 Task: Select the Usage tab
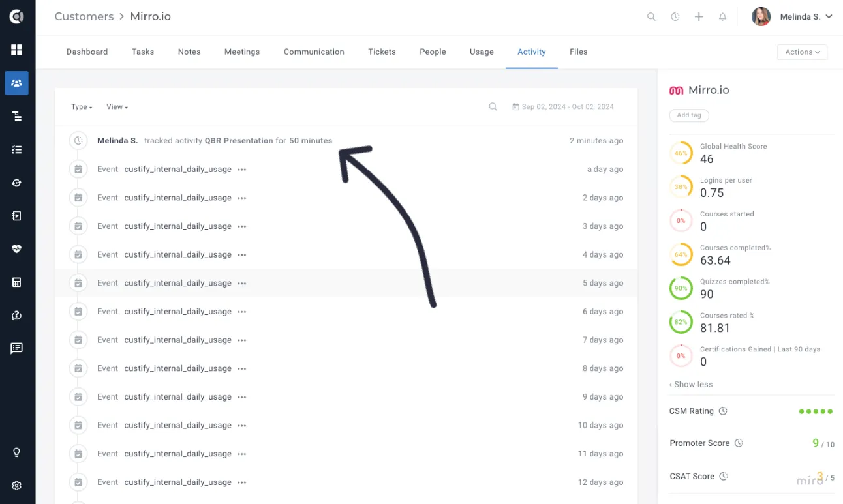(482, 52)
